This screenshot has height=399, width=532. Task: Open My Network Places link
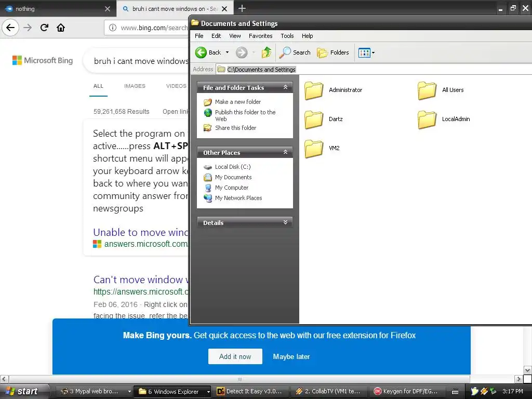click(238, 198)
